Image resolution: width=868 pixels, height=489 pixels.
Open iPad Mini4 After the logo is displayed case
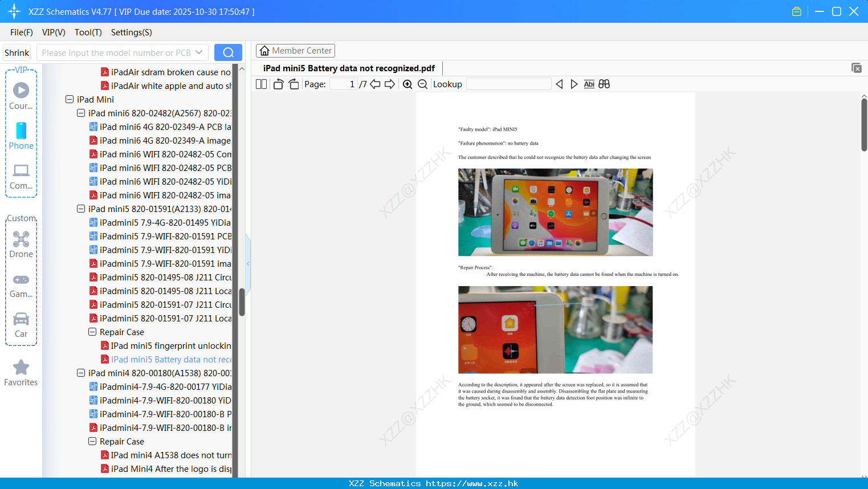[x=166, y=468]
